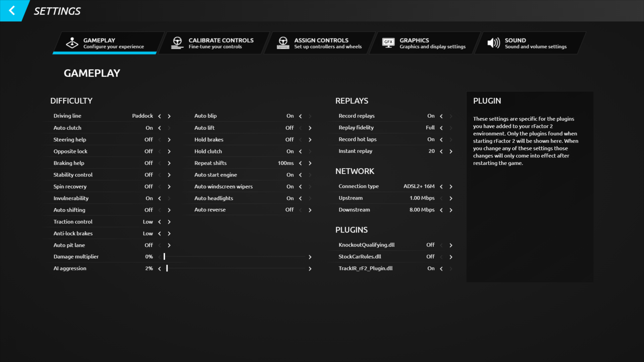Click the Sound speaker icon
Screen dimensions: 644x362
(493, 43)
